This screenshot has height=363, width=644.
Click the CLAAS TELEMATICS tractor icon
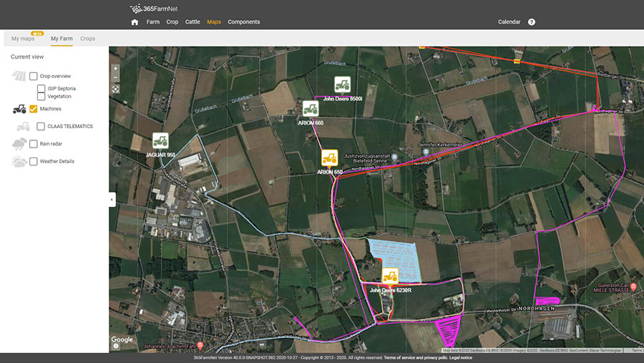23,127
